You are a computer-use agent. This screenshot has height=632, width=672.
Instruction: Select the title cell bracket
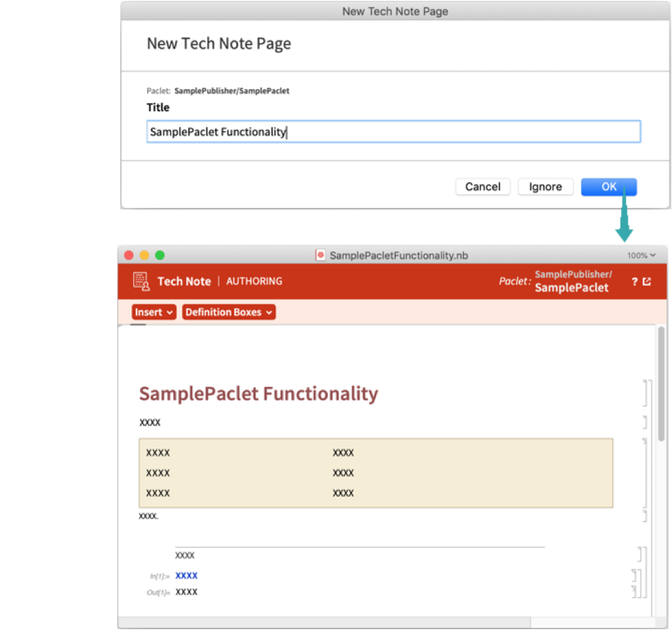[x=645, y=394]
